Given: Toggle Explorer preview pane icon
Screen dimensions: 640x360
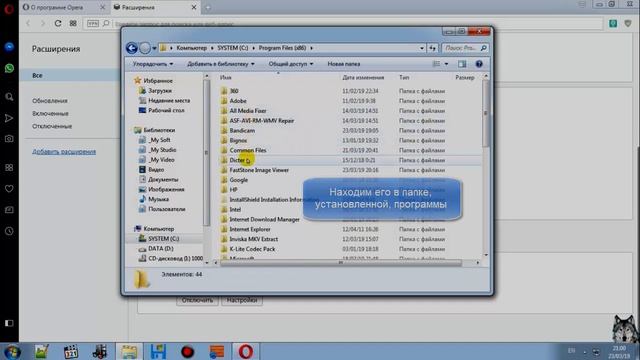Looking at the screenshot, I should pos(462,64).
